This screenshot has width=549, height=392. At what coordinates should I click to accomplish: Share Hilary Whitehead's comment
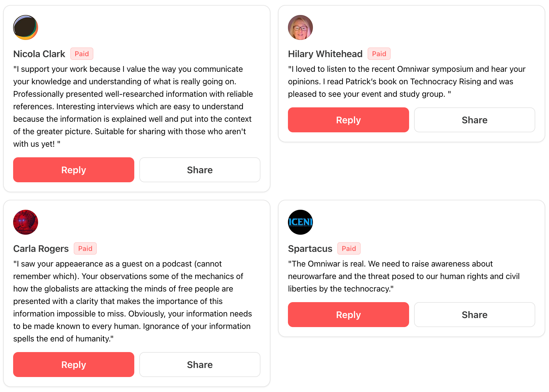point(474,120)
